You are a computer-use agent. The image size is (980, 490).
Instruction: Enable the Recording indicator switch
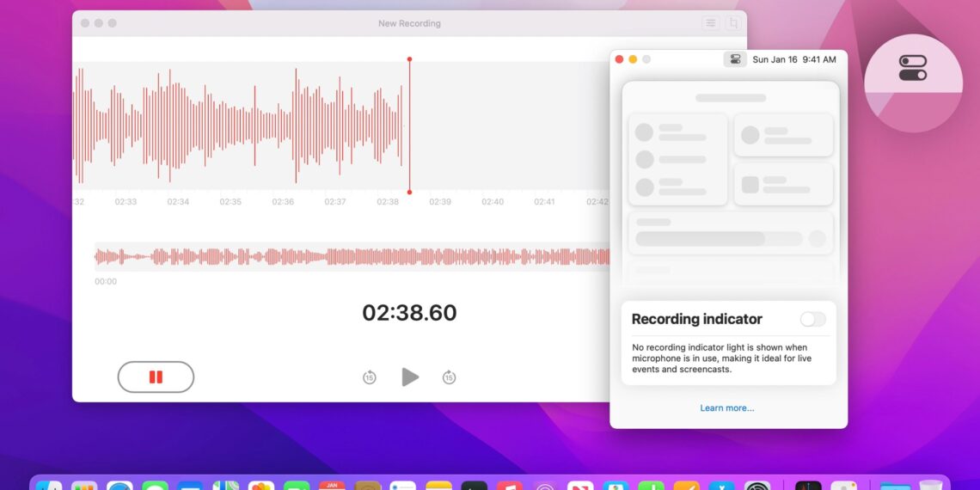[x=812, y=319]
